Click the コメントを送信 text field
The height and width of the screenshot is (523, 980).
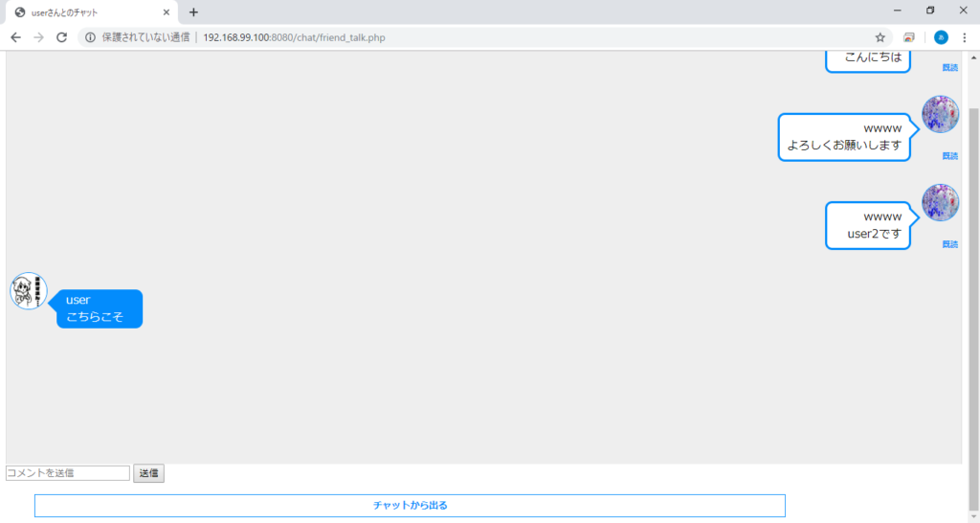(x=68, y=473)
